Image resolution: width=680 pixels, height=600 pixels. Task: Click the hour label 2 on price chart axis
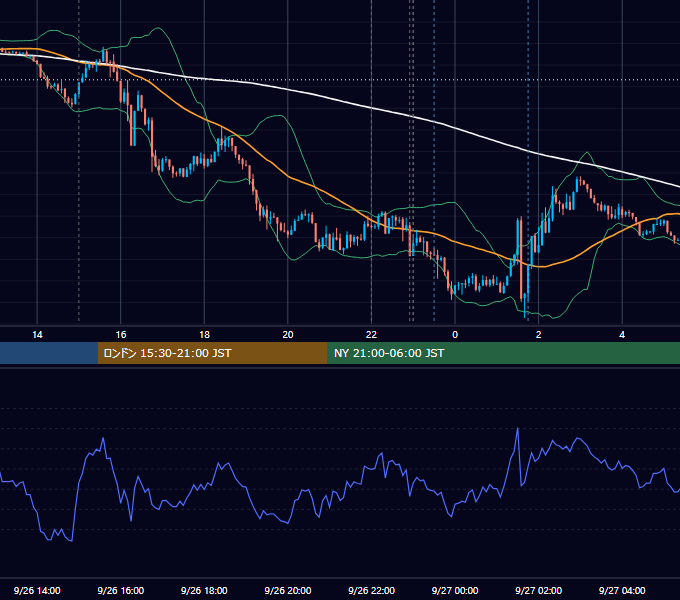[x=539, y=335]
